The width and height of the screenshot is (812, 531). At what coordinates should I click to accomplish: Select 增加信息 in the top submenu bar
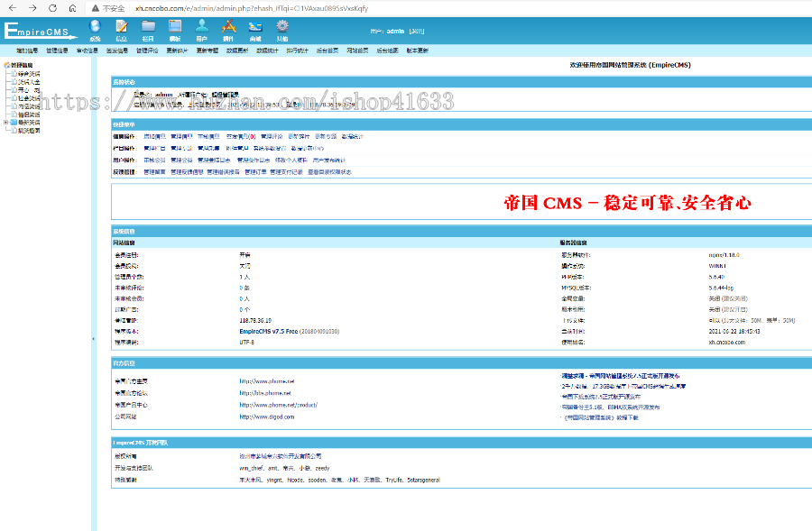point(27,50)
